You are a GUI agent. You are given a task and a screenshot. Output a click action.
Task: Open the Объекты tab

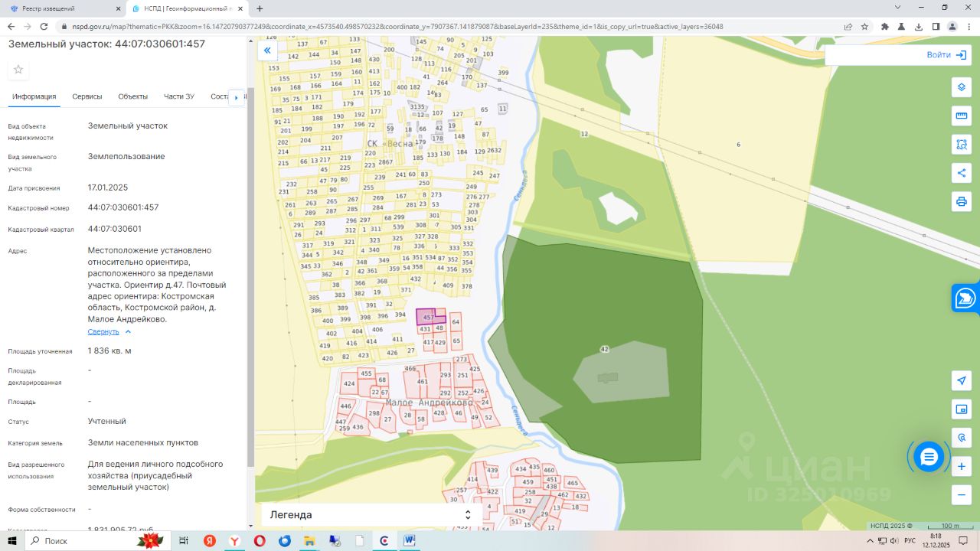[x=133, y=96]
